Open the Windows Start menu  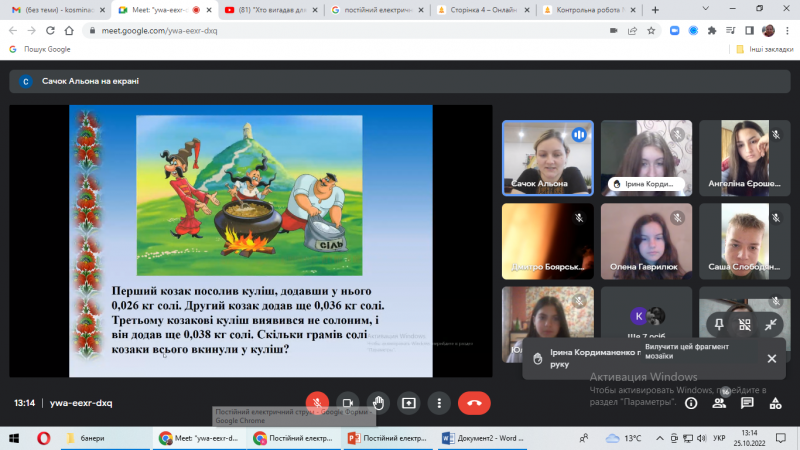coord(14,438)
